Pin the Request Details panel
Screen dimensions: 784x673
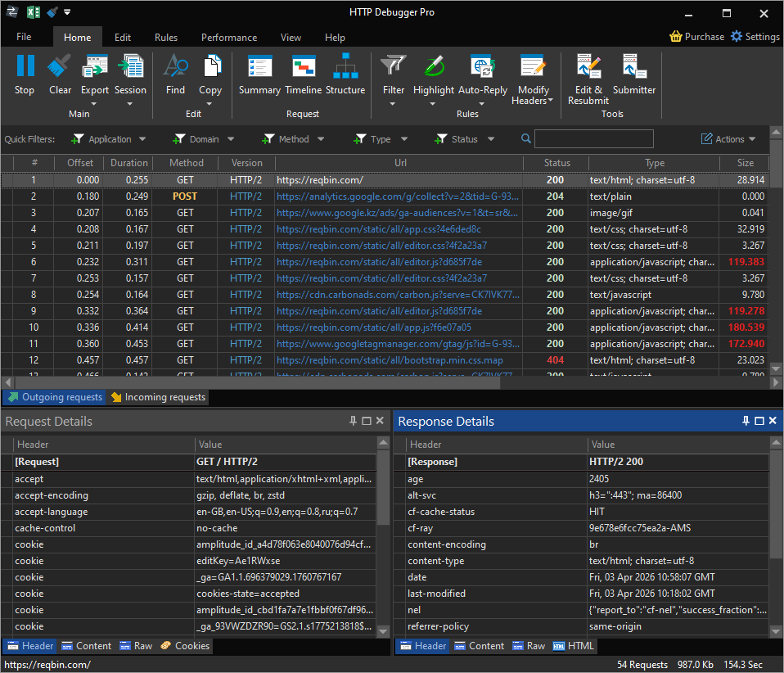click(354, 420)
